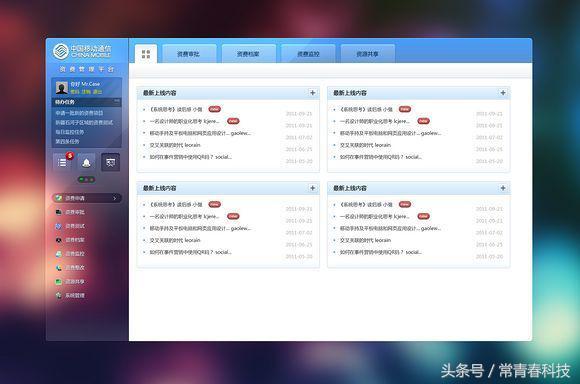Open the 资费监控 top tab
The height and width of the screenshot is (384, 580).
click(x=308, y=54)
